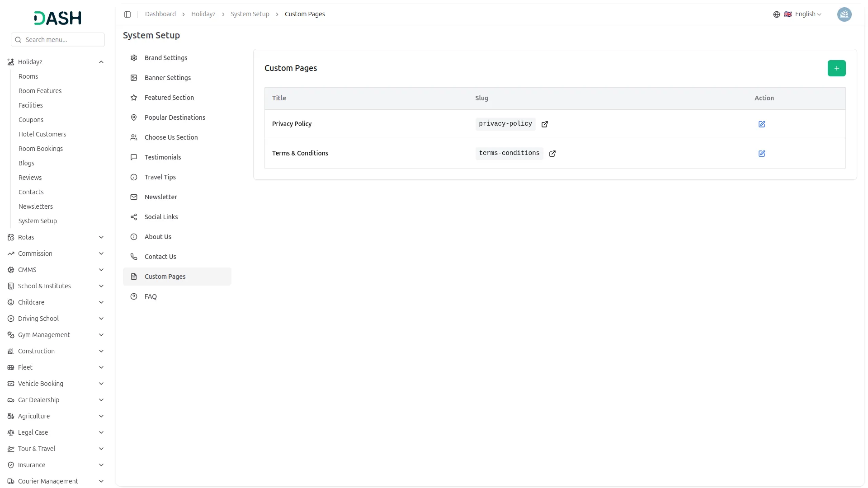868x488 pixels.
Task: Edit the Terms & Conditions page
Action: coord(761,154)
